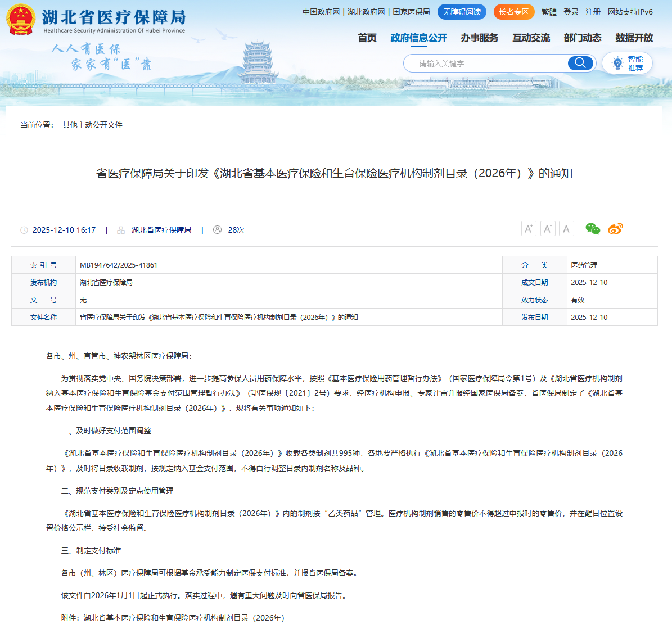Click the 登录 login link
This screenshot has height=629, width=672.
(x=571, y=12)
